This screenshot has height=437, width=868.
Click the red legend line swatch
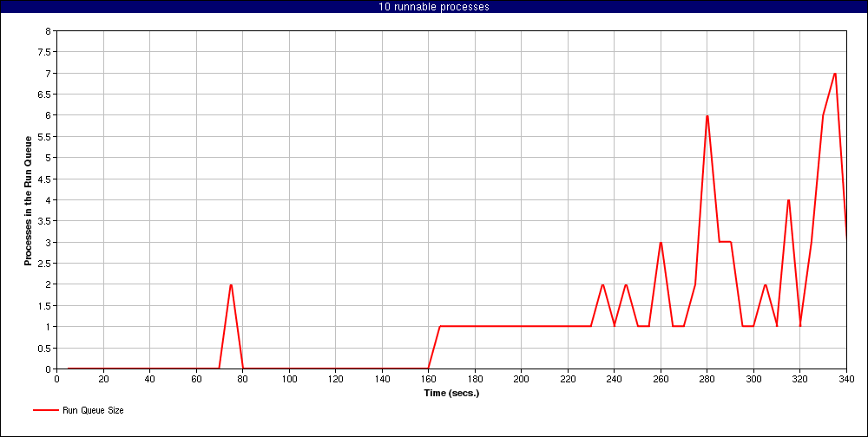45,410
